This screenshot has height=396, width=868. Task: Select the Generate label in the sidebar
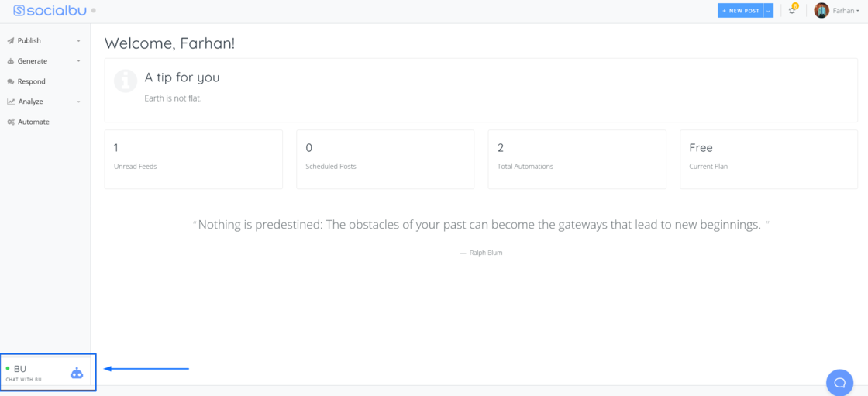pyautogui.click(x=33, y=61)
